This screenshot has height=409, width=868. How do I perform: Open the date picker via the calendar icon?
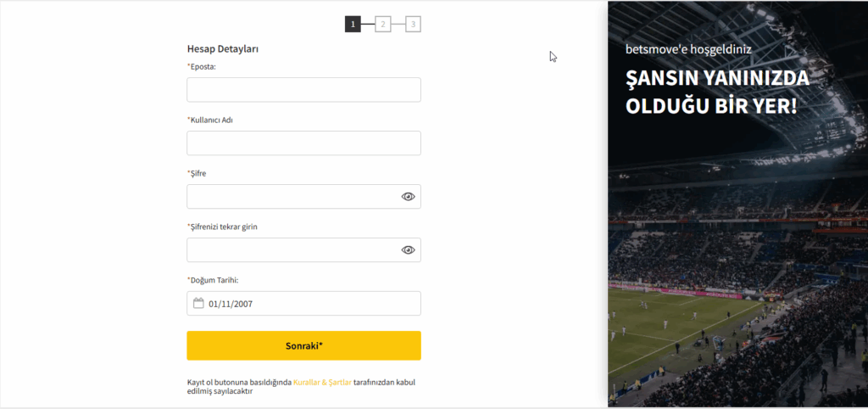coord(198,303)
